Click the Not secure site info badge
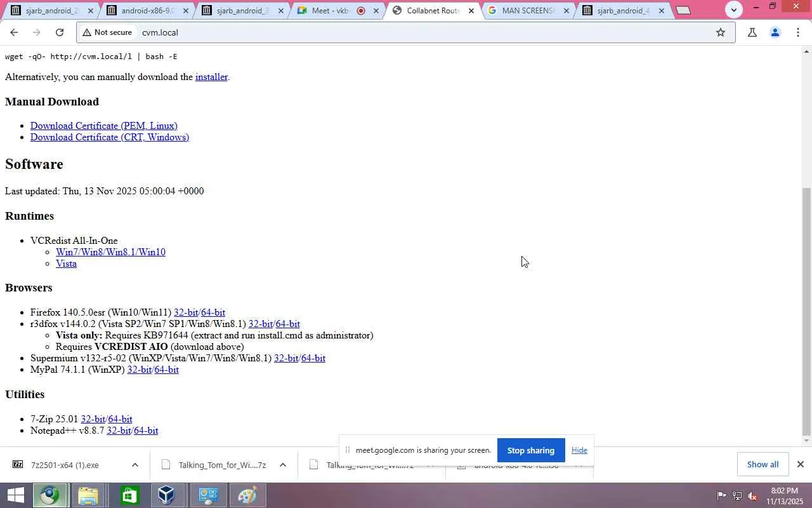 [107, 32]
